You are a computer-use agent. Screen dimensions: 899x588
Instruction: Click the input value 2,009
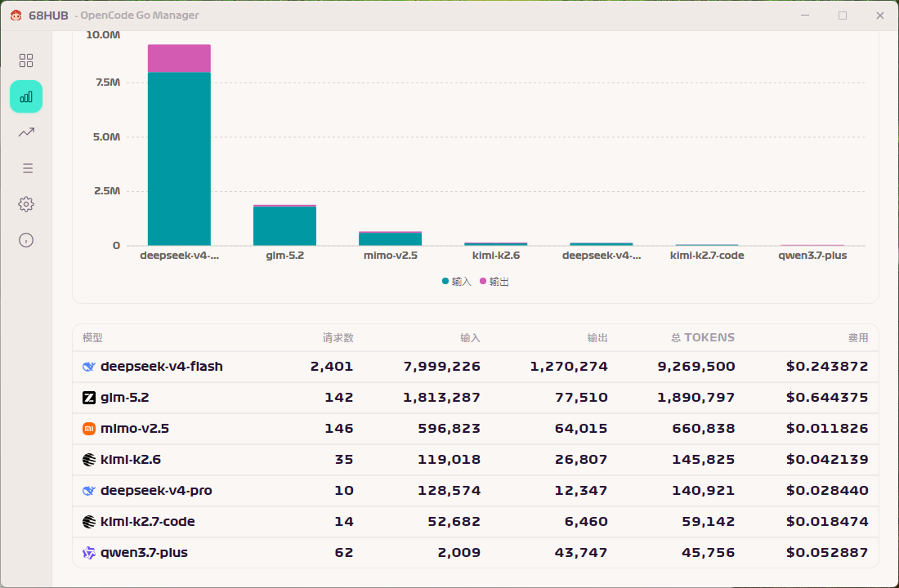pyautogui.click(x=459, y=552)
